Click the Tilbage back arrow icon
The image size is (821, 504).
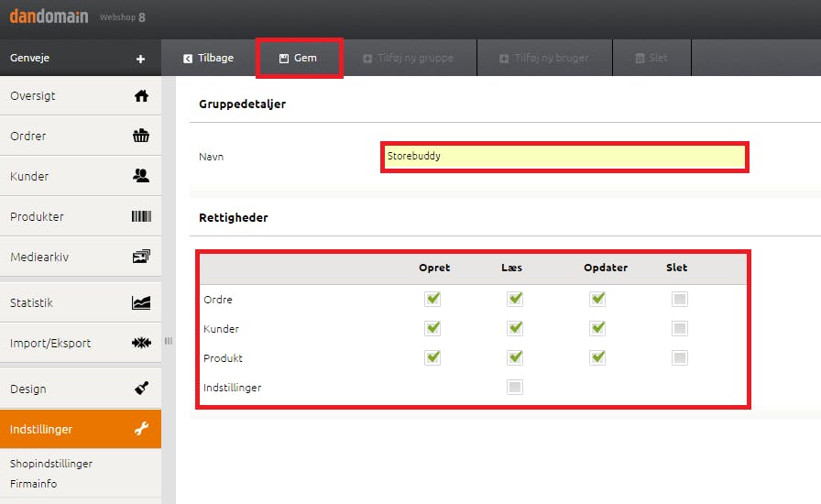coord(188,59)
